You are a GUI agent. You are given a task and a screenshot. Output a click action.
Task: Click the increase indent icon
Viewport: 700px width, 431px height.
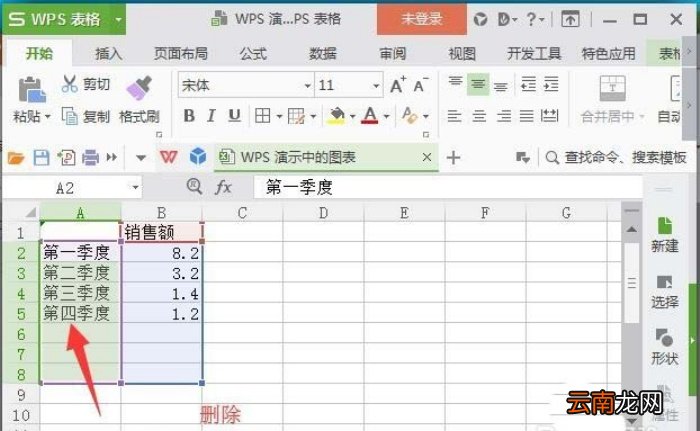(551, 84)
